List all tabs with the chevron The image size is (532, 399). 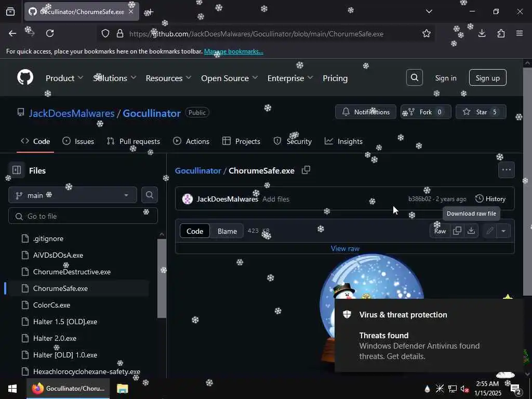click(429, 11)
